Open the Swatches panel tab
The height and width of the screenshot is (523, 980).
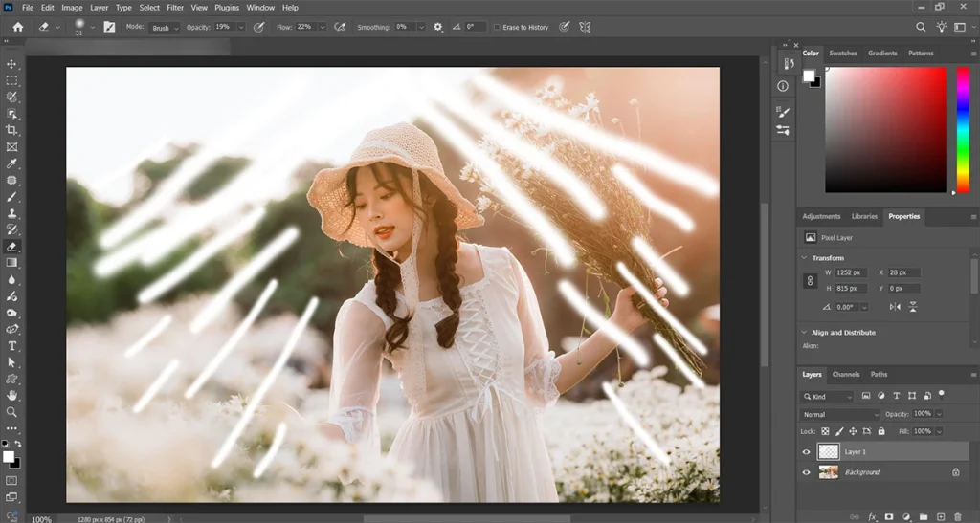click(842, 54)
